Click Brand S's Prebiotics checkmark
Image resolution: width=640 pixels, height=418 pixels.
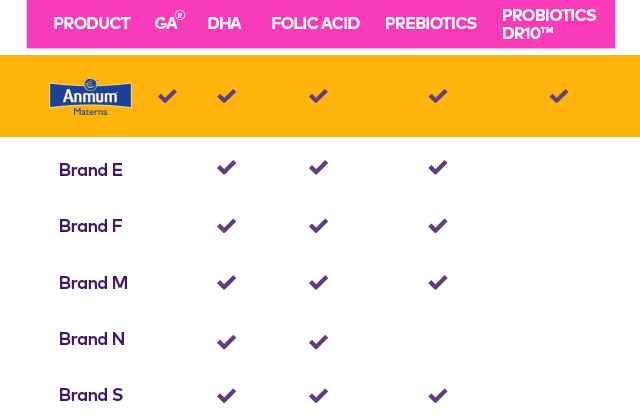coord(438,396)
